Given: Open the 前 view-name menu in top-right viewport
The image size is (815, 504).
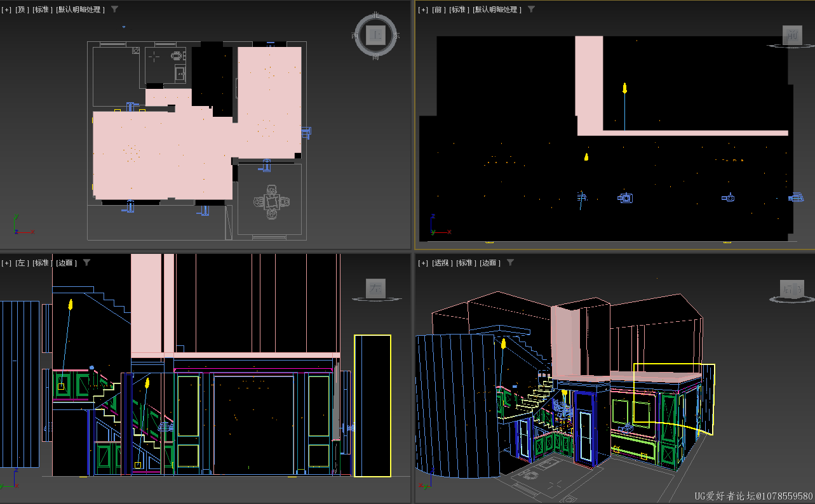Looking at the screenshot, I should (x=439, y=10).
